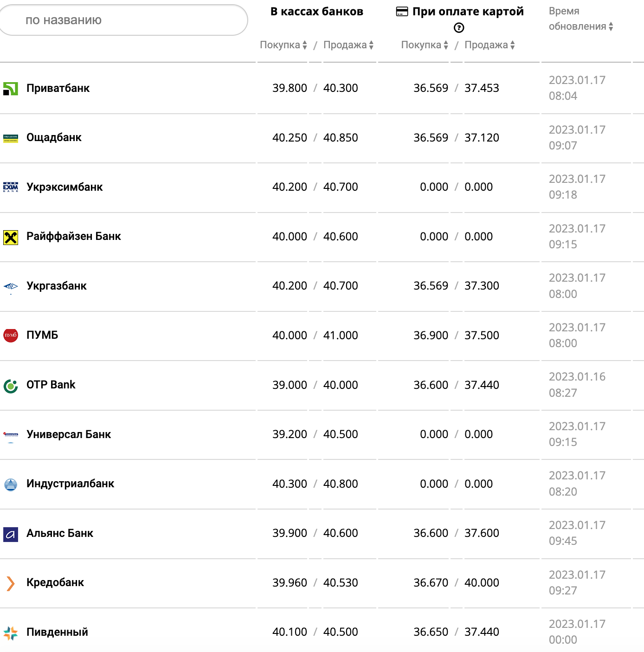Open the card payment help question icon
Image resolution: width=644 pixels, height=652 pixels.
[459, 28]
